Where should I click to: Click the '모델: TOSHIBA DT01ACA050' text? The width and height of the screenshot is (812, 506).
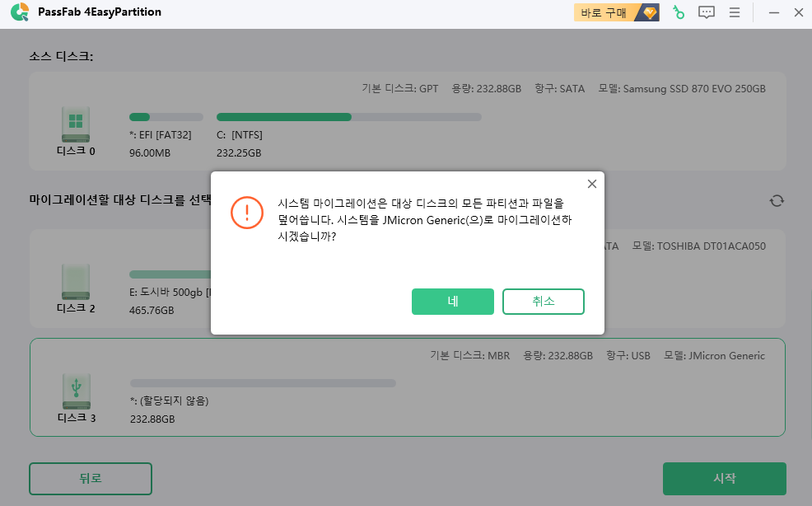tap(698, 246)
